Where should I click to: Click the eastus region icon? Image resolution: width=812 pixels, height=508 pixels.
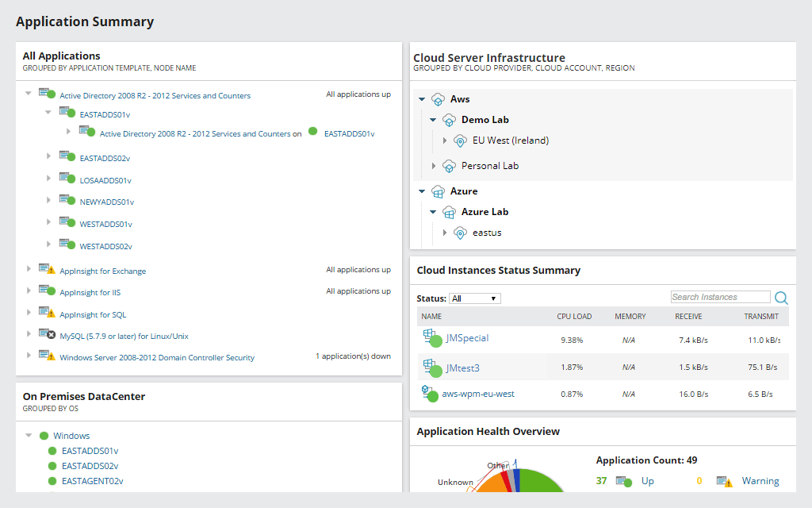[461, 233]
